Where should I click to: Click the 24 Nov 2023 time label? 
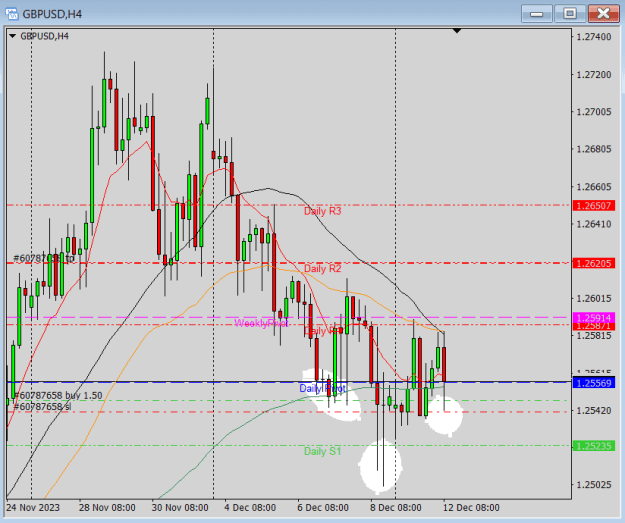33,508
